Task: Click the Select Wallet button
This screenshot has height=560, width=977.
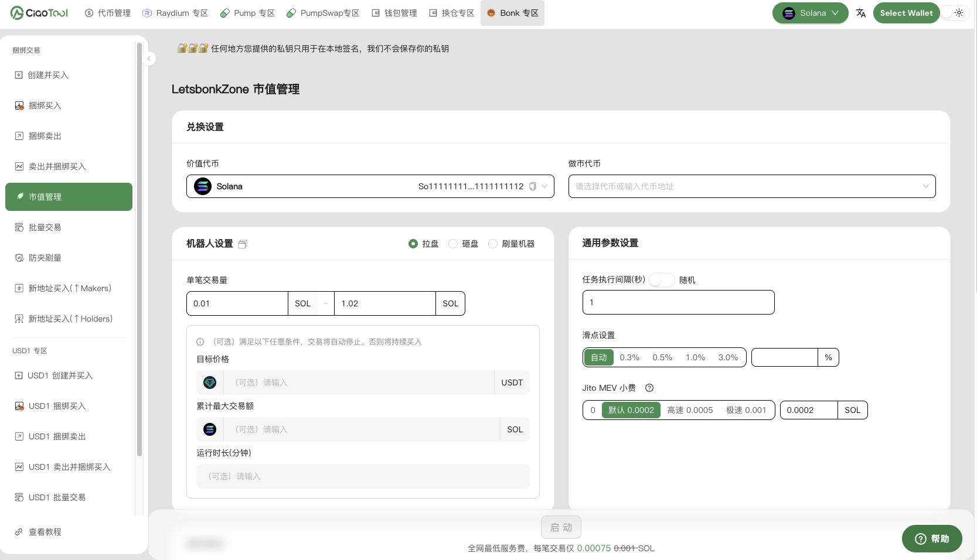Action: (905, 13)
